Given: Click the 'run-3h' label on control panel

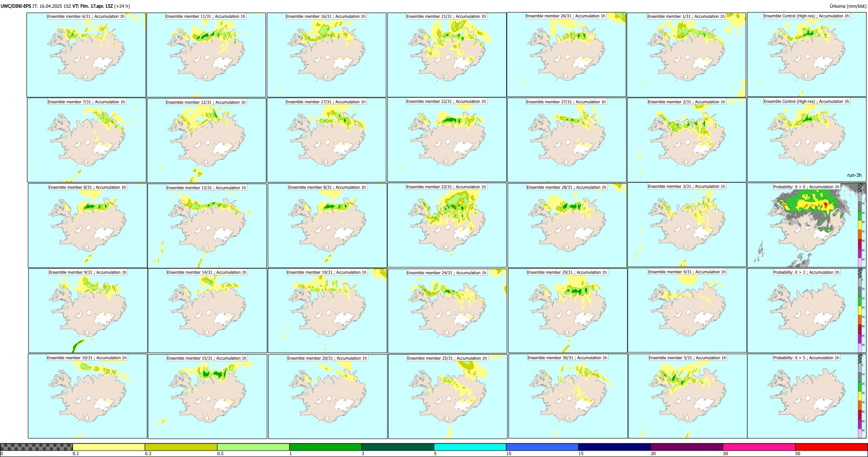Looking at the screenshot, I should pyautogui.click(x=854, y=175).
